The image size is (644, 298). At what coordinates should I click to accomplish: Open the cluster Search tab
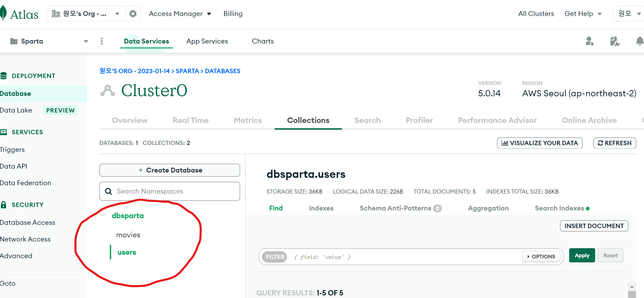click(368, 120)
